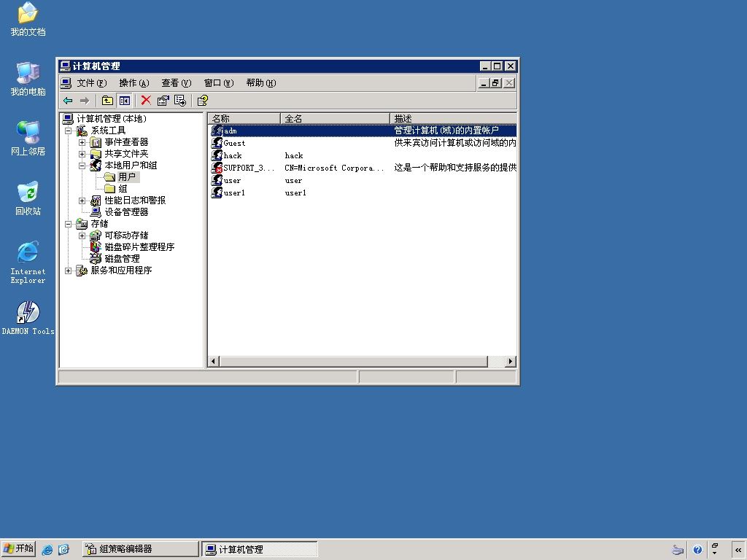Collapse the 本地用户和组 tree node

click(82, 166)
